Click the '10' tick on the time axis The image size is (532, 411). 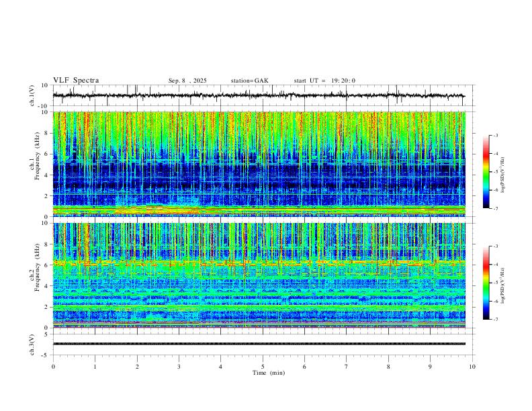tap(472, 367)
